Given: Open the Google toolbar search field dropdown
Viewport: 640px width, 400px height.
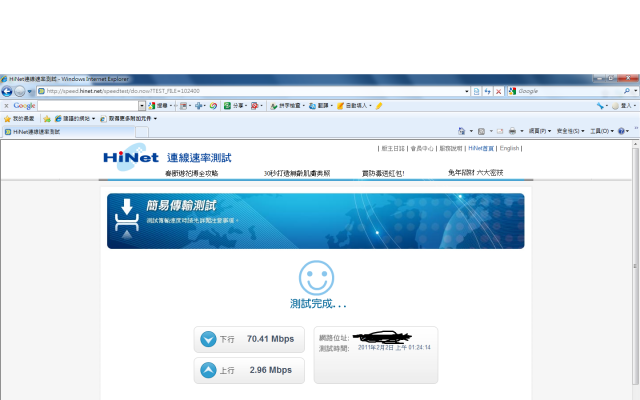Looking at the screenshot, I should (142, 106).
